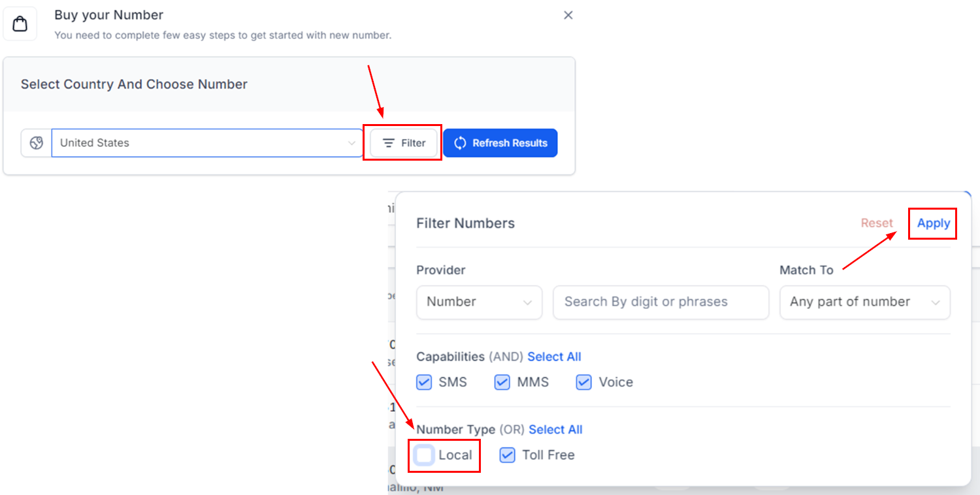The width and height of the screenshot is (980, 495).
Task: Click the Search By digit or phrases field
Action: [661, 302]
